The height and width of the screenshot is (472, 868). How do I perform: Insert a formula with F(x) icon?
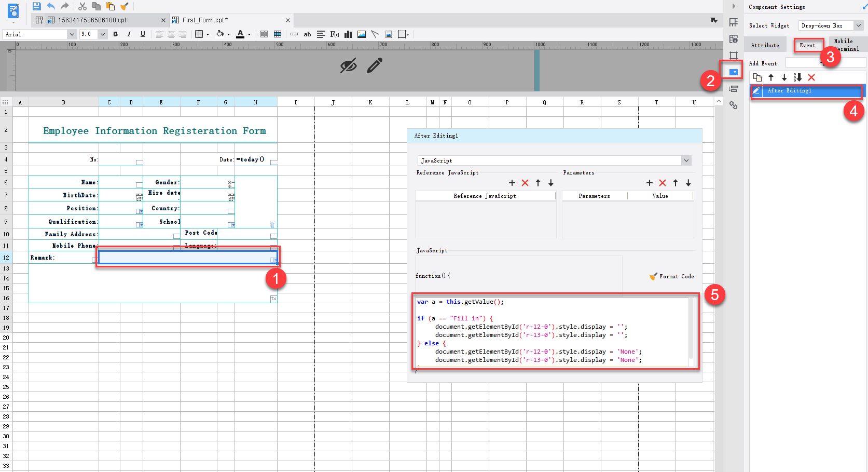click(335, 34)
